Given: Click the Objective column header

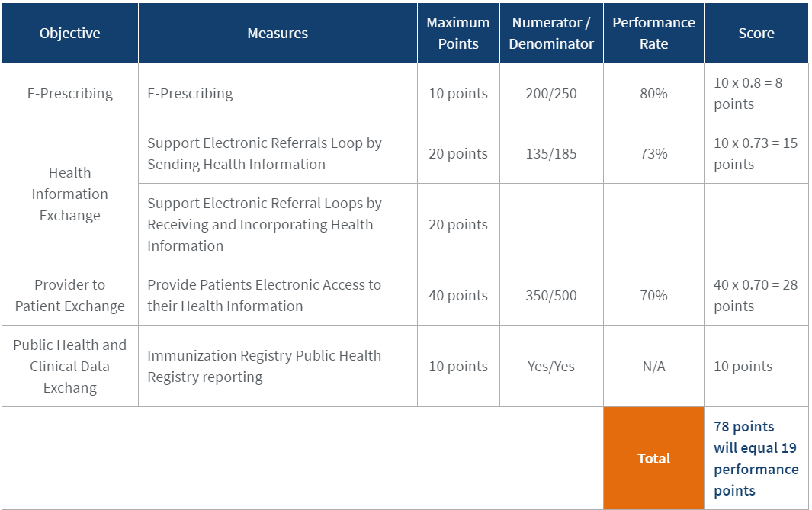Looking at the screenshot, I should click(70, 33).
